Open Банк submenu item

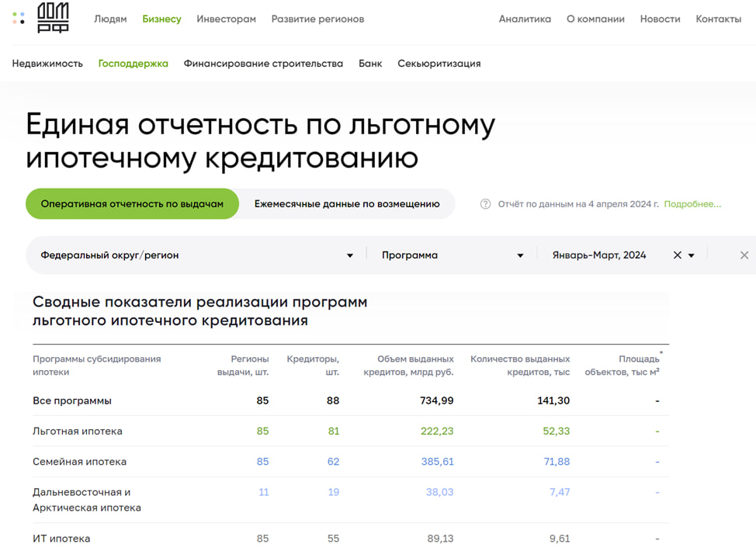tap(370, 63)
